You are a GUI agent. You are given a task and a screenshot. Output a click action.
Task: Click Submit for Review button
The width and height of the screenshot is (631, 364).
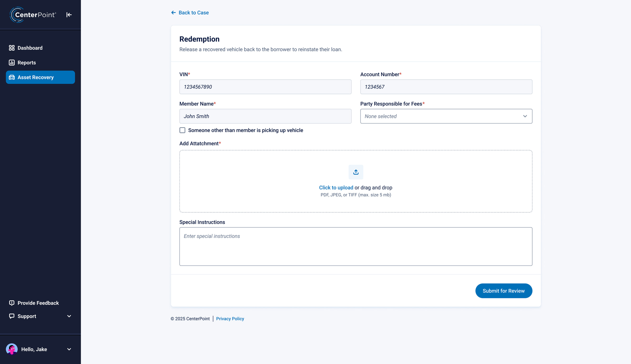coord(504,291)
